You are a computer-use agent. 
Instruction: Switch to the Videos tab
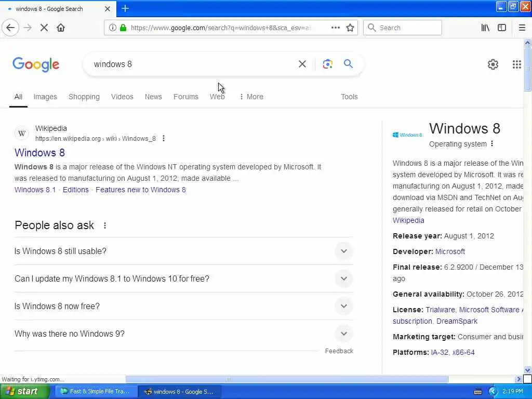point(122,97)
